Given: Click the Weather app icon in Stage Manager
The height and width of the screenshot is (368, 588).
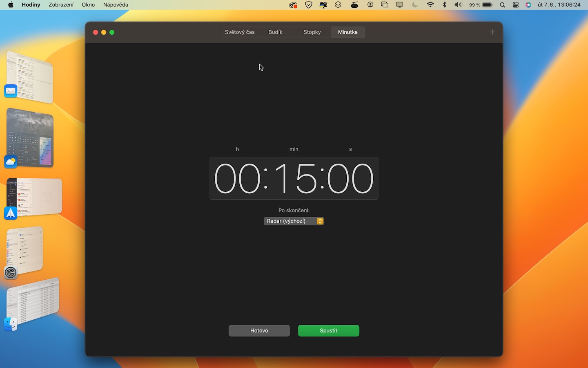Looking at the screenshot, I should [11, 162].
